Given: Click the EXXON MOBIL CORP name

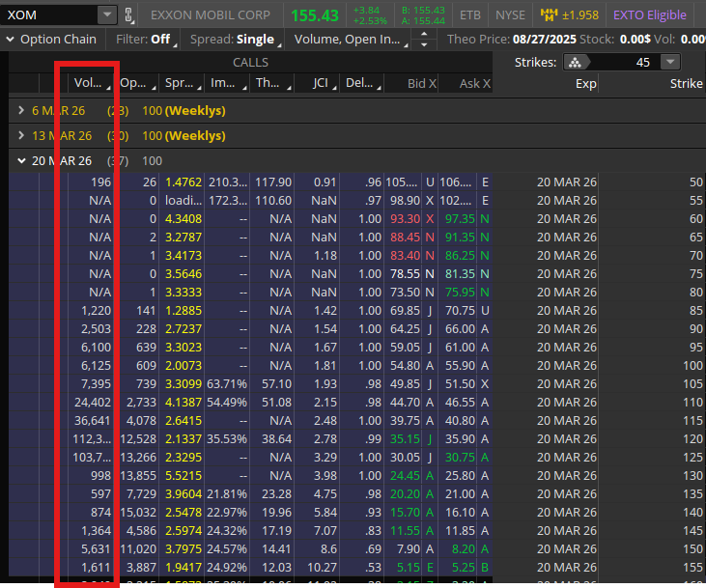Looking at the screenshot, I should click(211, 15).
